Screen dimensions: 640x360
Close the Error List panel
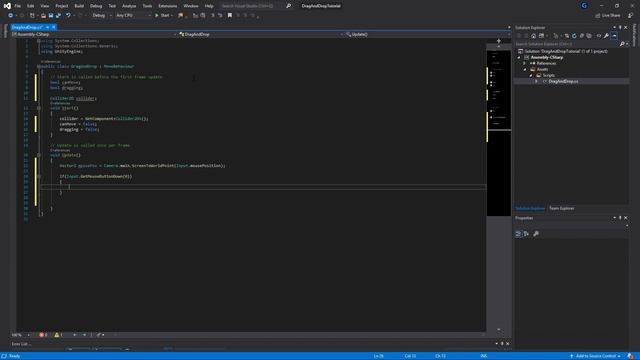pyautogui.click(x=507, y=344)
